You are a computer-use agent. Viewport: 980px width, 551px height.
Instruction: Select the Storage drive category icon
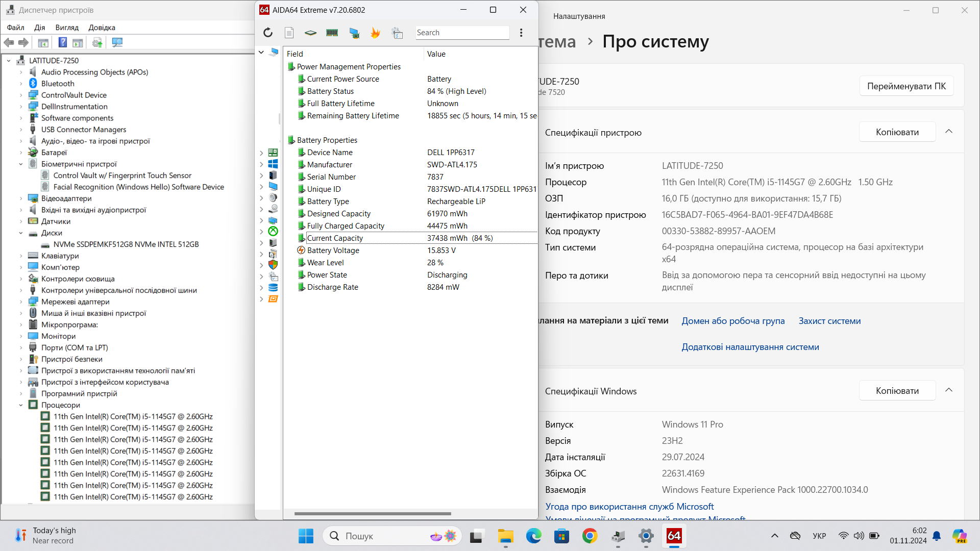coord(273,209)
